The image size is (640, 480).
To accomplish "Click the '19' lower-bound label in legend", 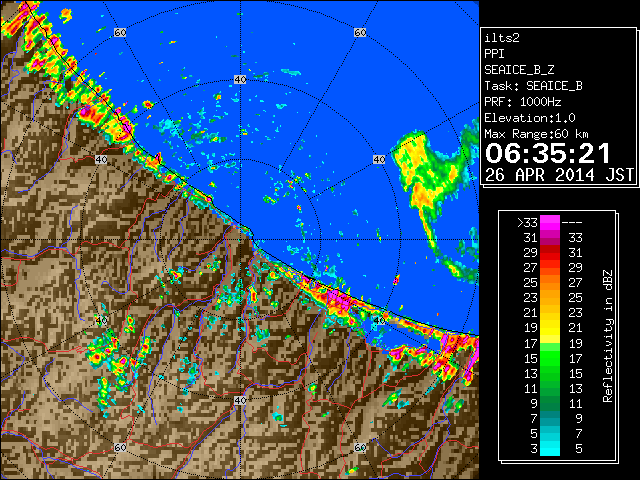I will click(531, 328).
